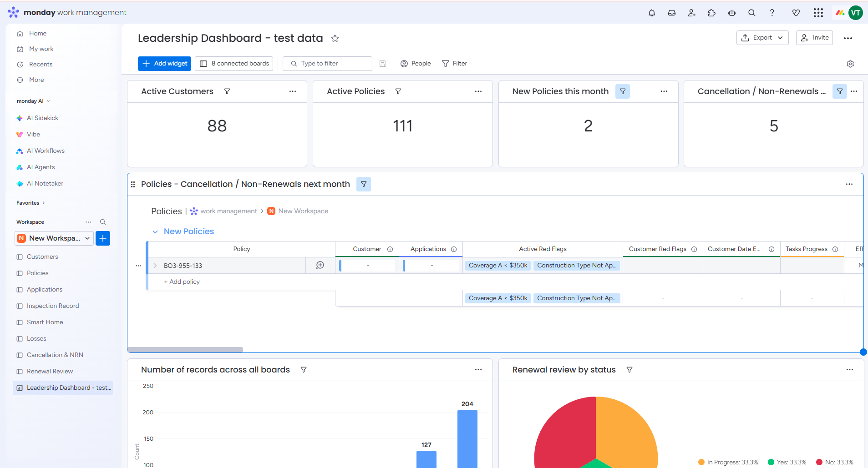868x468 pixels.
Task: Click the Applications column info icon
Action: 454,249
